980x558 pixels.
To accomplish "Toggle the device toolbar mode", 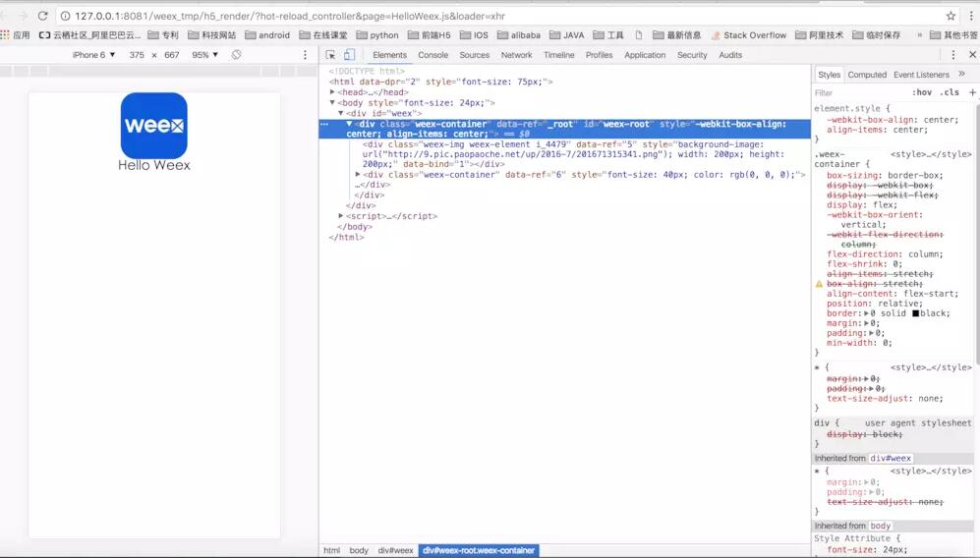I will (x=349, y=55).
